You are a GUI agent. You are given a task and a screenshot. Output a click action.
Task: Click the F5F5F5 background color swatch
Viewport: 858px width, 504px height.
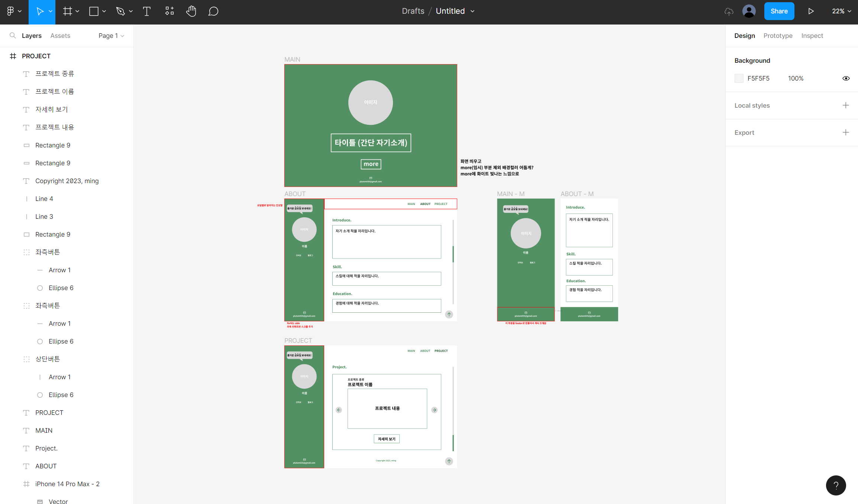point(739,78)
